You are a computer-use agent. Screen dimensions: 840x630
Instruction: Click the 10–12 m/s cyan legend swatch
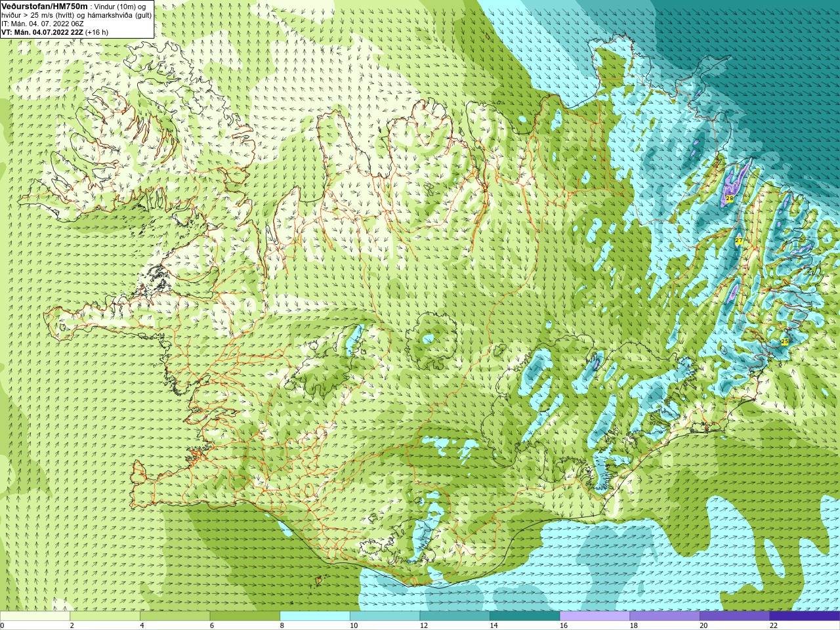click(385, 616)
